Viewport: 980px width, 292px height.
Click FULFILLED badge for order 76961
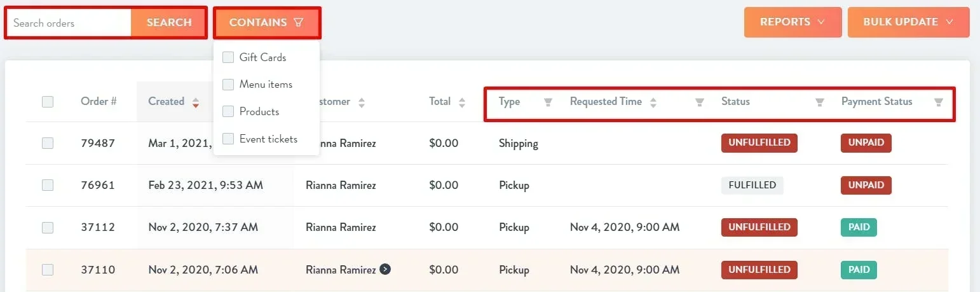pos(752,185)
